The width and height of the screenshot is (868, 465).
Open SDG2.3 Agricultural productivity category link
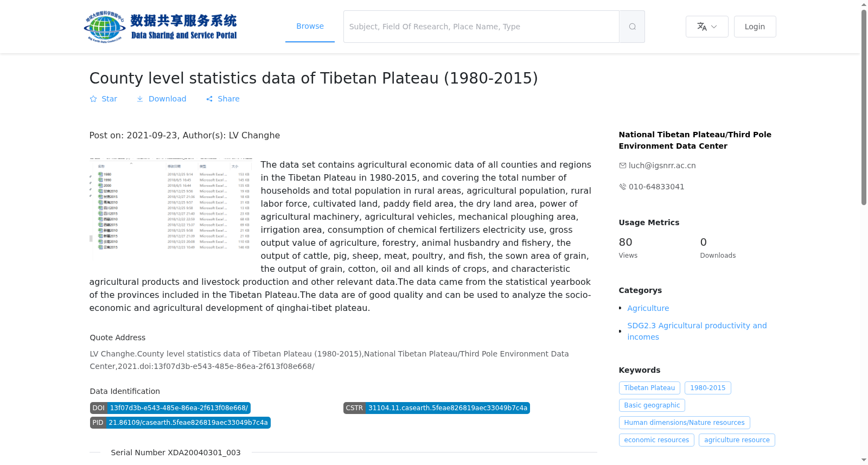(697, 331)
